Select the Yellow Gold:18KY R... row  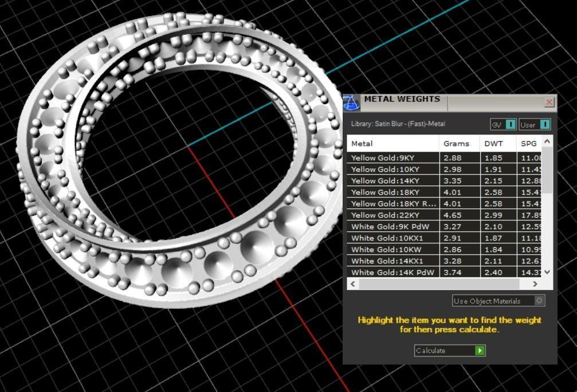(x=444, y=204)
